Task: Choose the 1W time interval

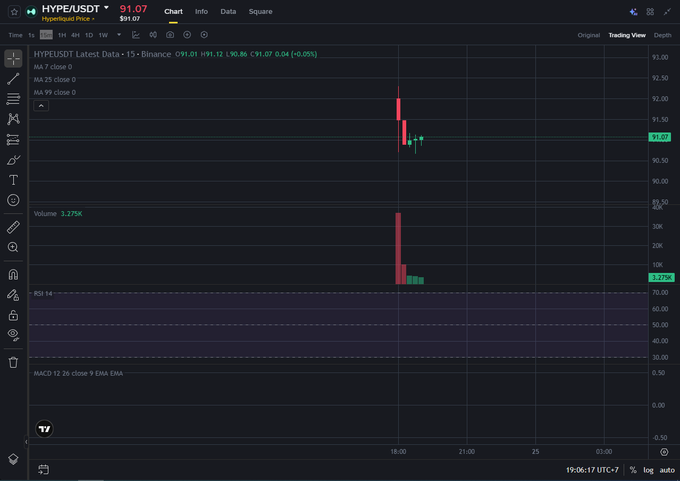Action: (103, 35)
